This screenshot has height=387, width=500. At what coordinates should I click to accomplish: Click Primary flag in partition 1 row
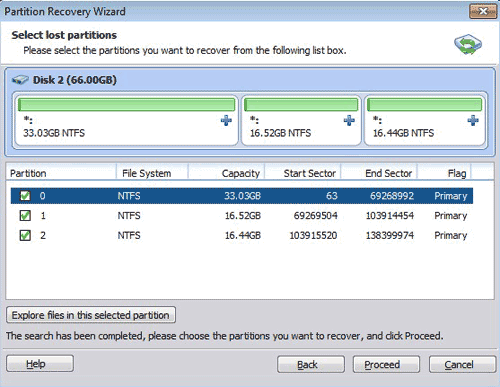[451, 216]
